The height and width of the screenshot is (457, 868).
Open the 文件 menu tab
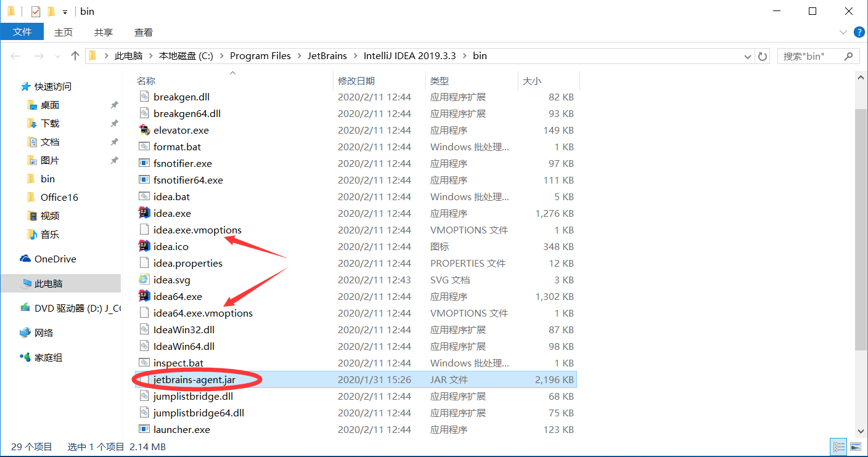(22, 32)
